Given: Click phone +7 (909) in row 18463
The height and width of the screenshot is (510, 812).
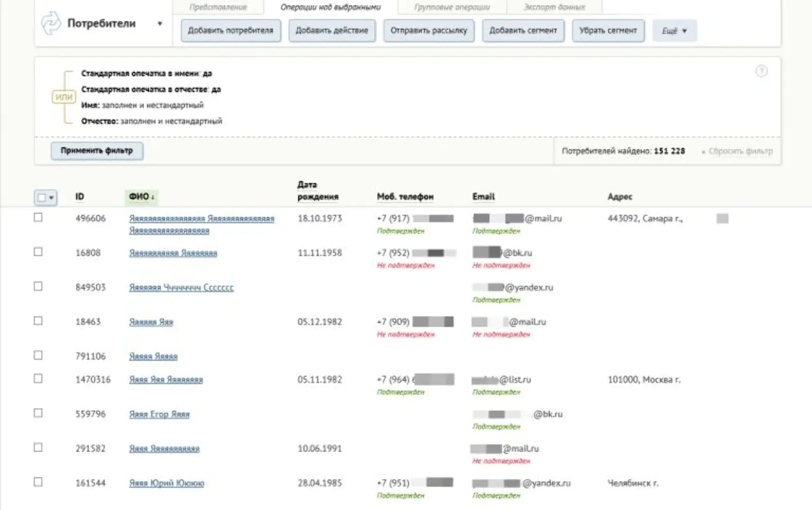Looking at the screenshot, I should point(415,322).
